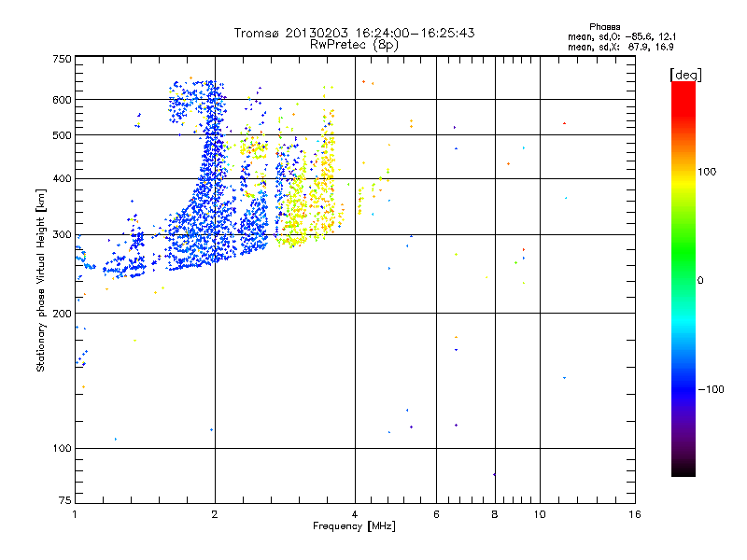Screen dimensions: 747x560
Task: Click the y-axis label '300'
Action: point(63,235)
